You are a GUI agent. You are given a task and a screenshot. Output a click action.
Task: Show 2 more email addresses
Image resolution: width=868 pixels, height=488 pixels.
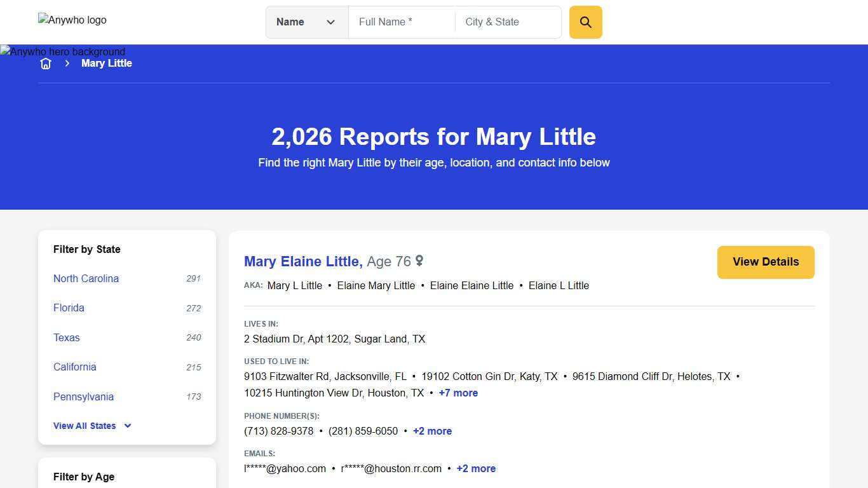click(475, 468)
